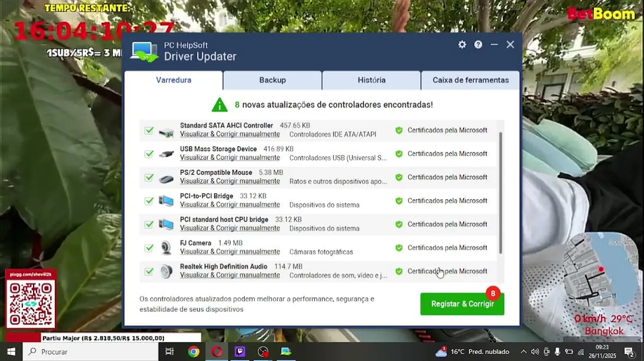Click the PCI standard host CPU bridge icon
Screen dimensions: 644x361
coord(166,224)
